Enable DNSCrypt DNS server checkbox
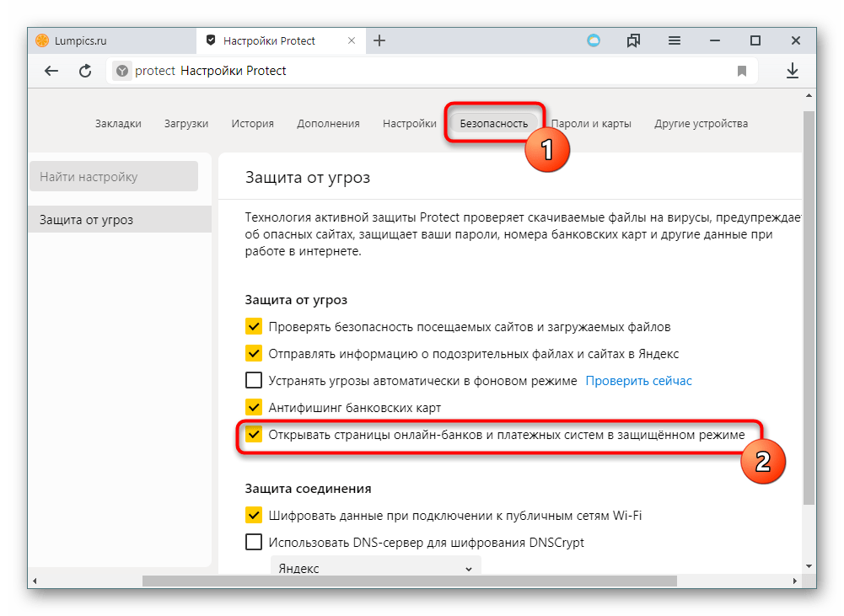The height and width of the screenshot is (616, 844). coord(253,543)
